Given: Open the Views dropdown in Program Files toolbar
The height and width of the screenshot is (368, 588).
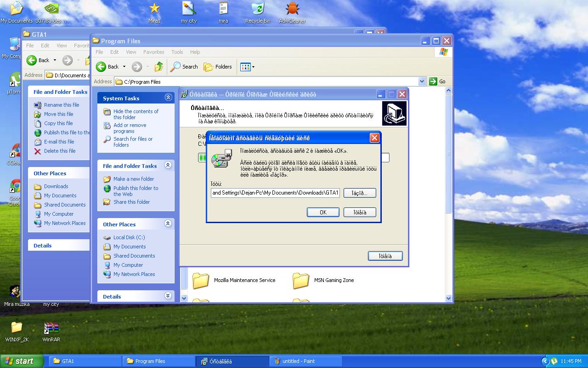Looking at the screenshot, I should click(x=247, y=67).
